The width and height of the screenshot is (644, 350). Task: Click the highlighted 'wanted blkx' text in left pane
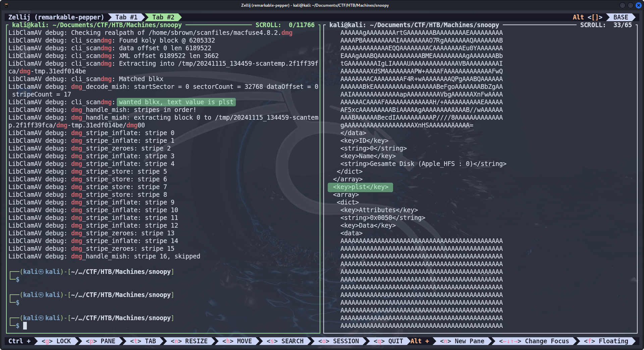pyautogui.click(x=176, y=102)
